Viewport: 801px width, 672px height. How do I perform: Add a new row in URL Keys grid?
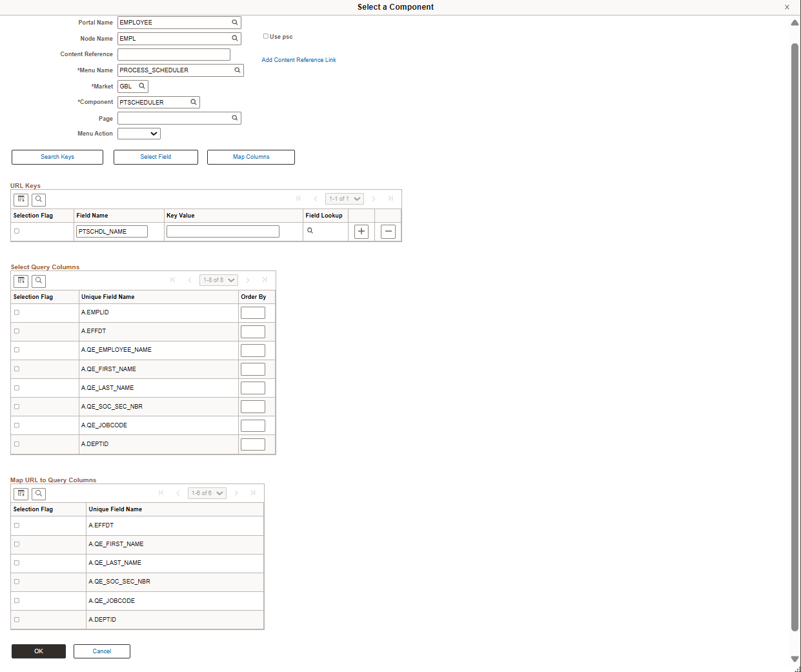click(x=361, y=231)
